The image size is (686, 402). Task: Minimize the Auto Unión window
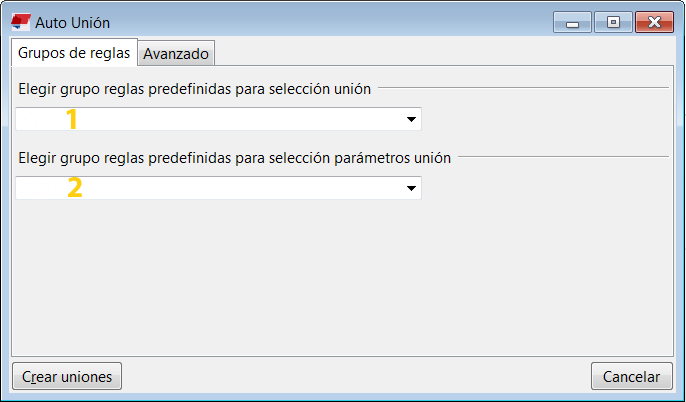[572, 22]
